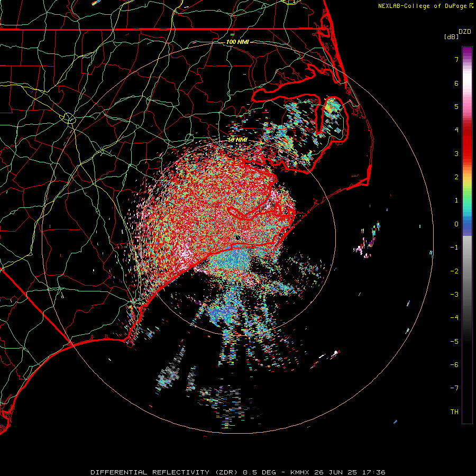Click the 100 NMI range ring label
Viewport: 476px width, 476px height.
pyautogui.click(x=237, y=42)
